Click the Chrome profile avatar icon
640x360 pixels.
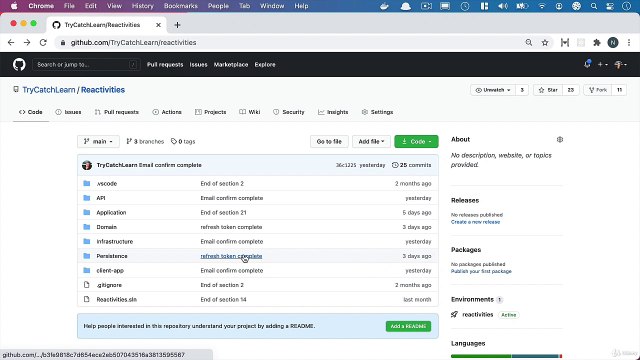pyautogui.click(x=613, y=42)
